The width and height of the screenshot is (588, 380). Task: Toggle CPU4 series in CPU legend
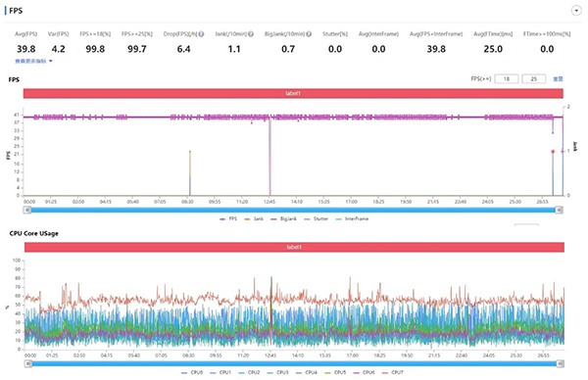tap(307, 372)
